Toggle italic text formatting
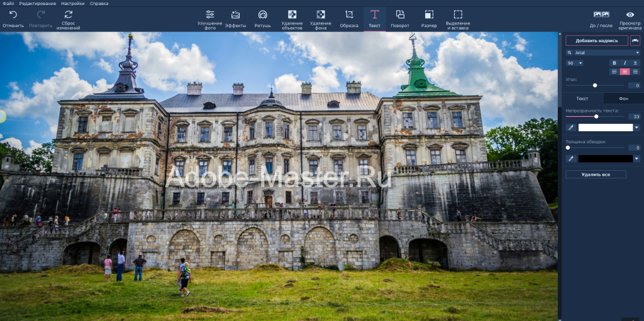 (625, 63)
